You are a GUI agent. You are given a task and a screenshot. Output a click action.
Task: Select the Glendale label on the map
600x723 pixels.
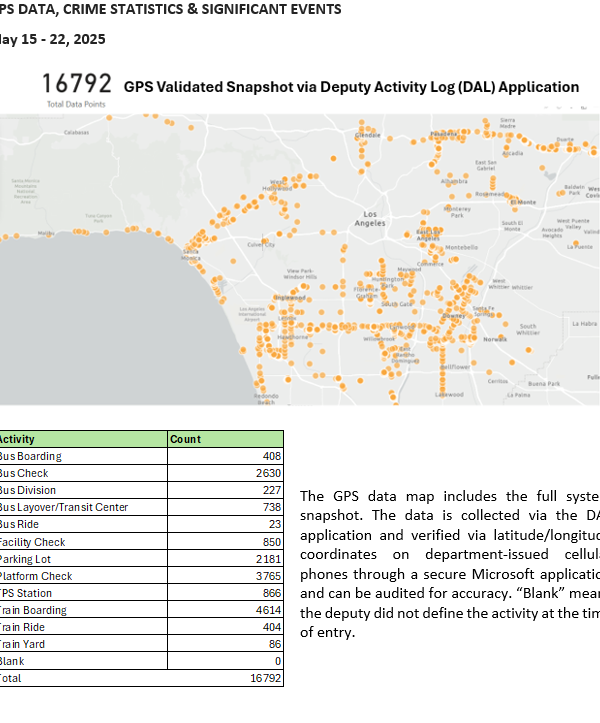pyautogui.click(x=367, y=134)
